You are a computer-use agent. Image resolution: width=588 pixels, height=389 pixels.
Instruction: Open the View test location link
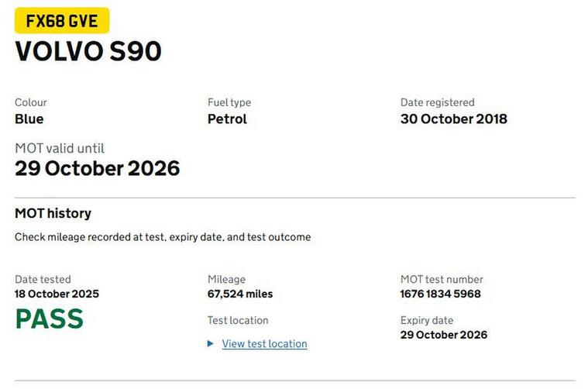pyautogui.click(x=264, y=344)
